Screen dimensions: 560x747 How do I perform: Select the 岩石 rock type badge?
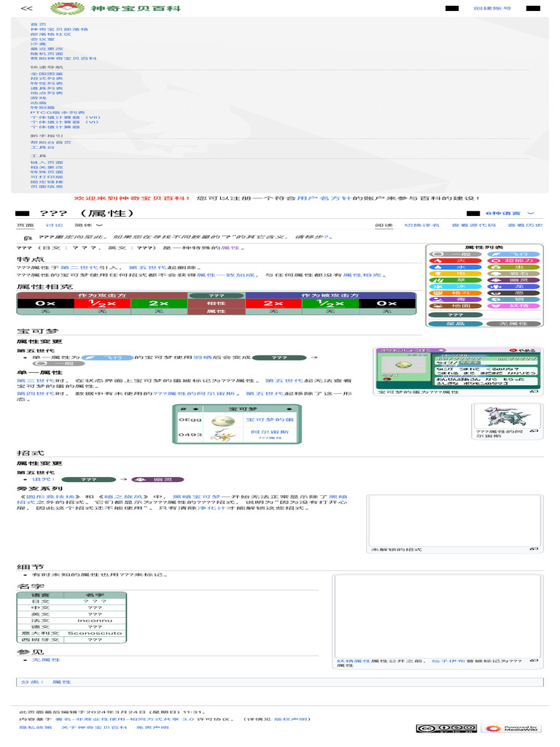click(514, 274)
